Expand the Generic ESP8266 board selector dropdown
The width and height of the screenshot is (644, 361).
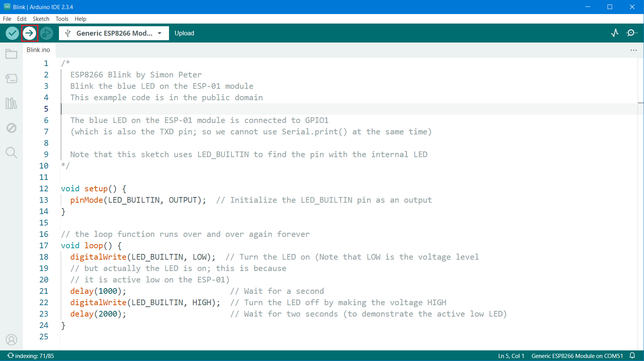114,33
